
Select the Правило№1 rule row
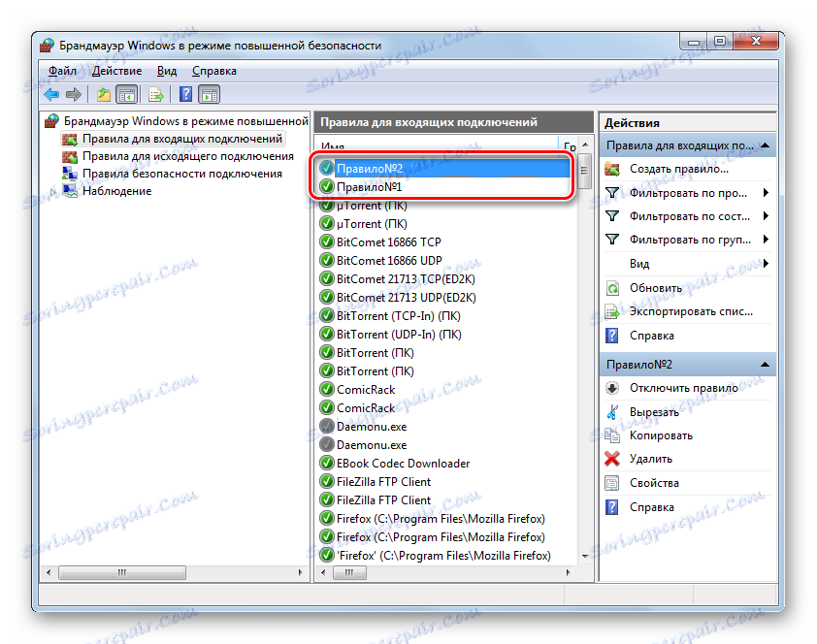tap(444, 186)
